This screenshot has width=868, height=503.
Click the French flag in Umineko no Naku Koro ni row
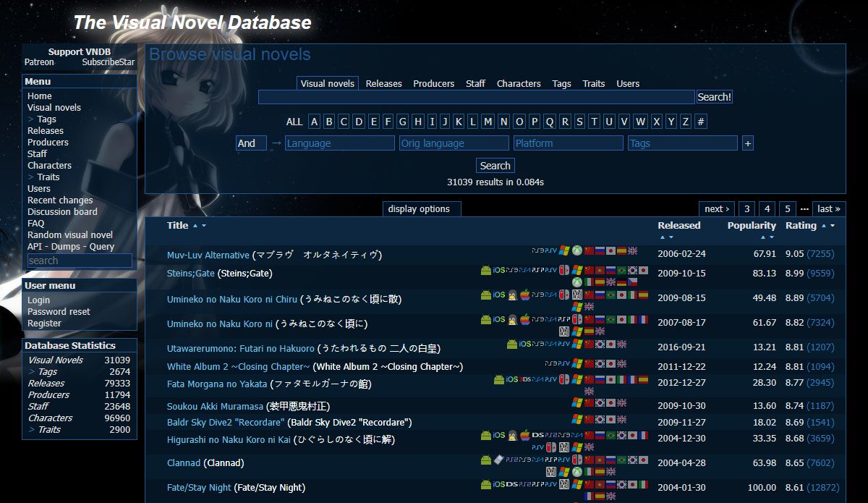point(643,319)
